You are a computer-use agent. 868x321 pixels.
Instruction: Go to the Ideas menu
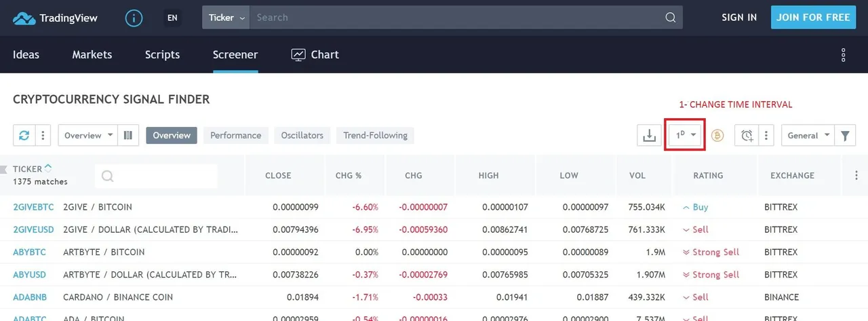(26, 55)
